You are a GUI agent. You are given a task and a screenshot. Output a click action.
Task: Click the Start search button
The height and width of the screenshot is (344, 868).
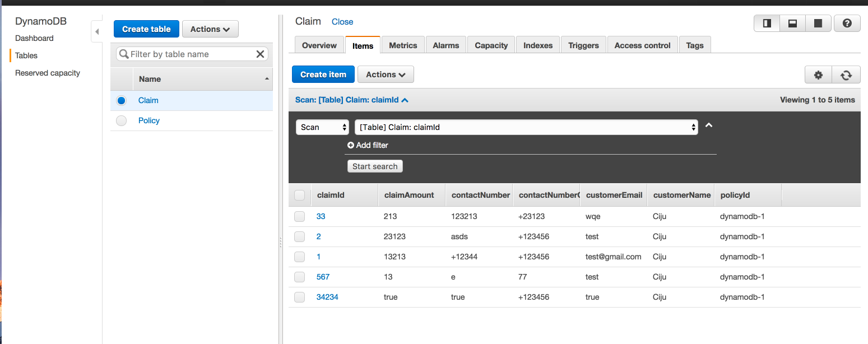pos(375,166)
